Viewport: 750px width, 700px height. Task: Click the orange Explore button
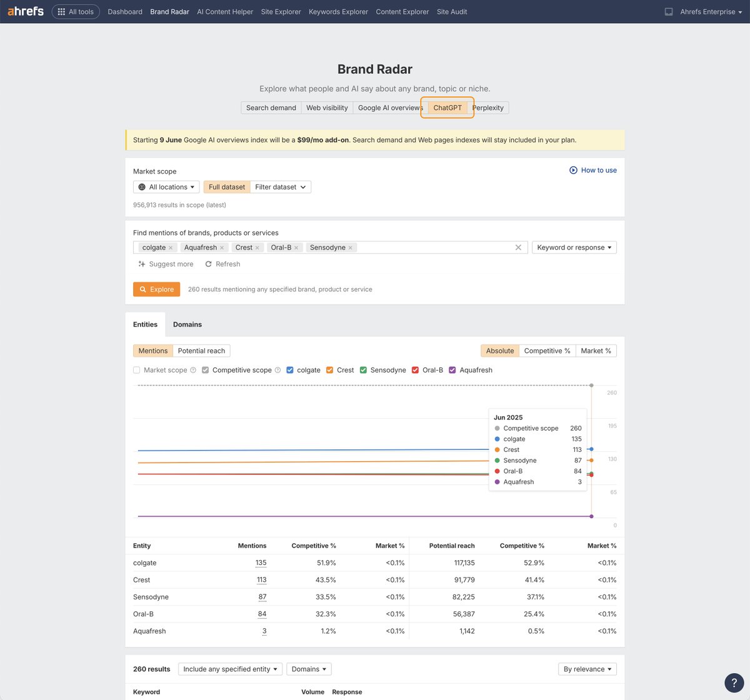point(157,289)
